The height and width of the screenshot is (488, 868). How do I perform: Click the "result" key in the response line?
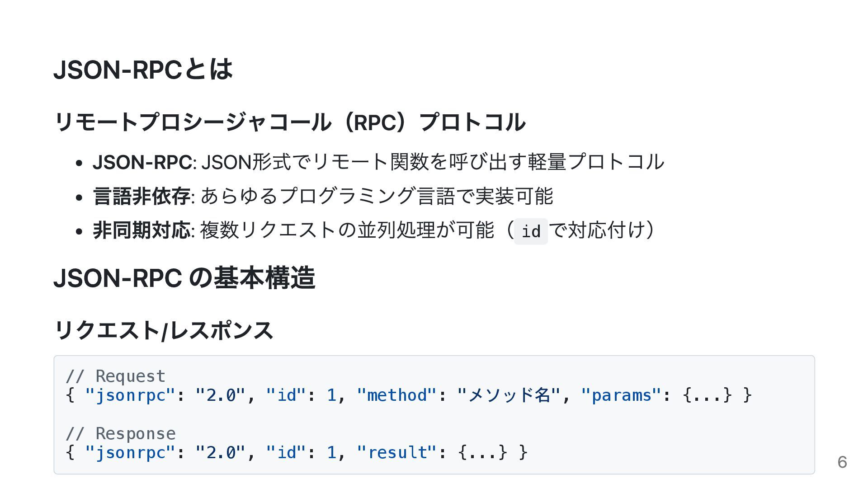point(396,452)
